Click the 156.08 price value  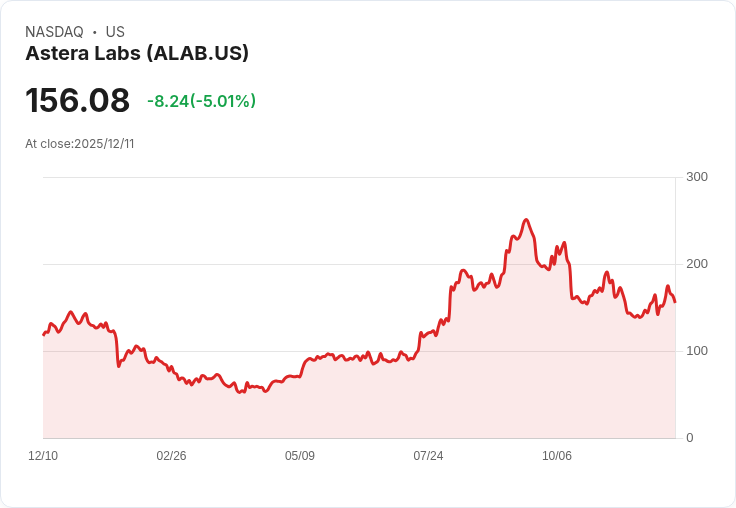point(77,100)
